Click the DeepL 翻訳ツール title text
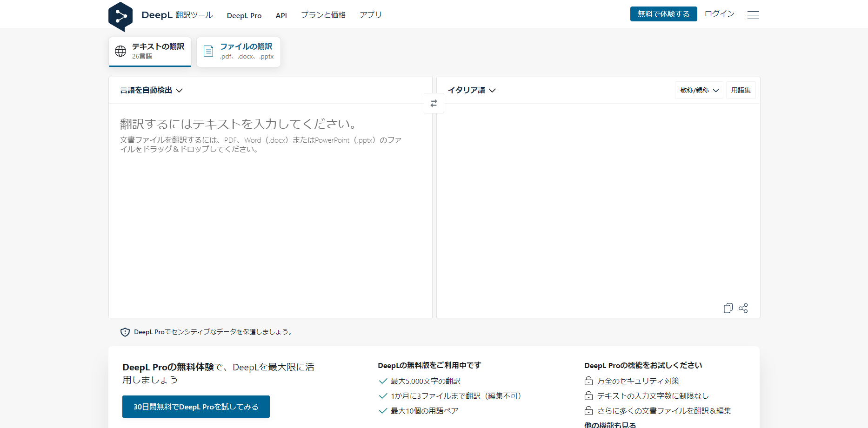This screenshot has height=428, width=868. point(177,15)
